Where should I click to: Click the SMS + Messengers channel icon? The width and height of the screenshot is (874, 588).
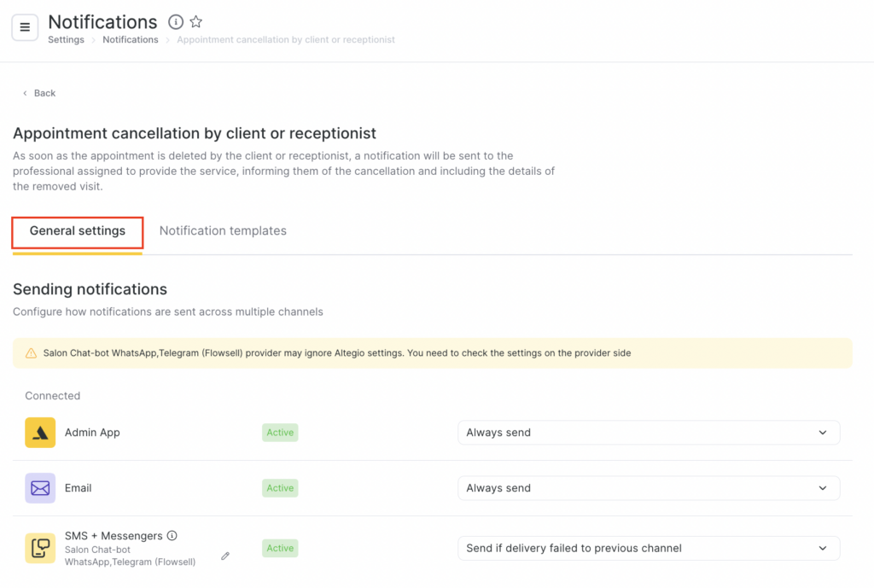[40, 549]
